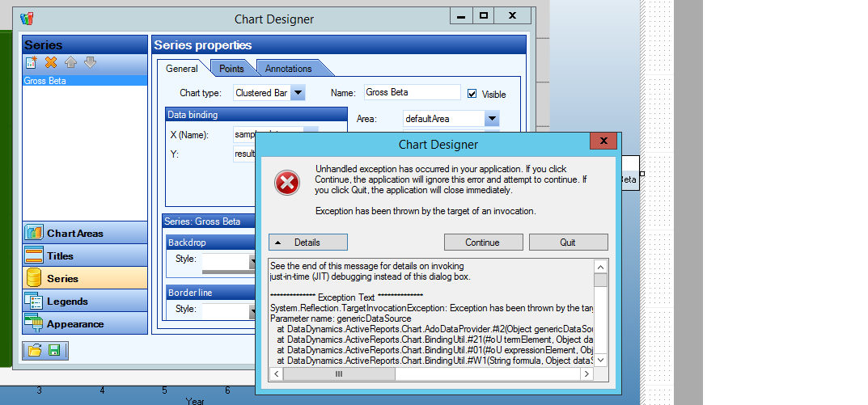This screenshot has height=405, width=868.
Task: Save chart with green disk icon
Action: (x=54, y=351)
